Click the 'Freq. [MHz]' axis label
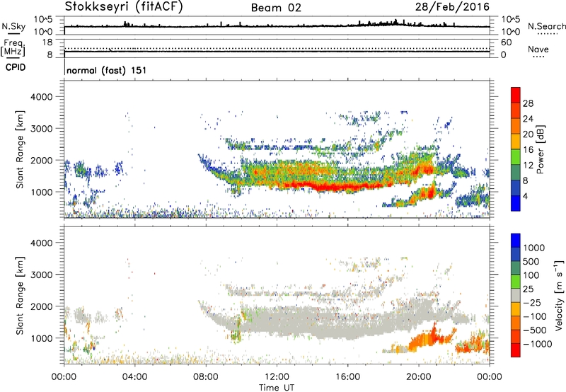Image resolution: width=566 pixels, height=392 pixels. (x=13, y=48)
